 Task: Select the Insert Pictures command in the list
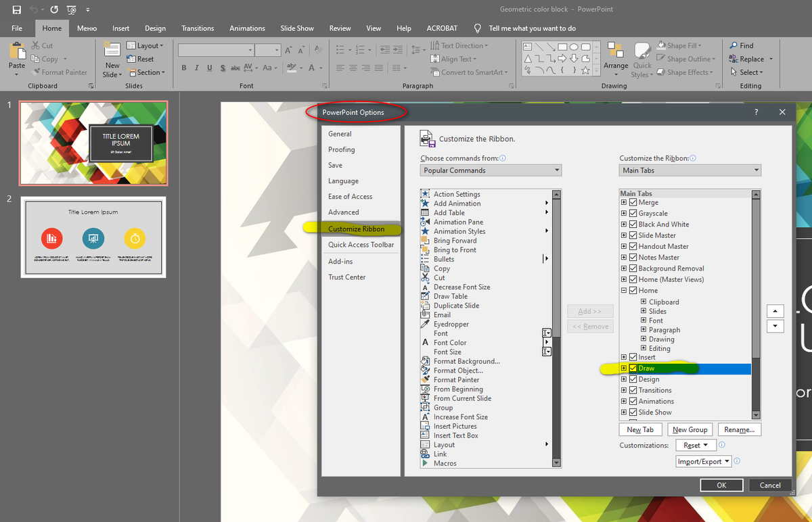click(455, 426)
